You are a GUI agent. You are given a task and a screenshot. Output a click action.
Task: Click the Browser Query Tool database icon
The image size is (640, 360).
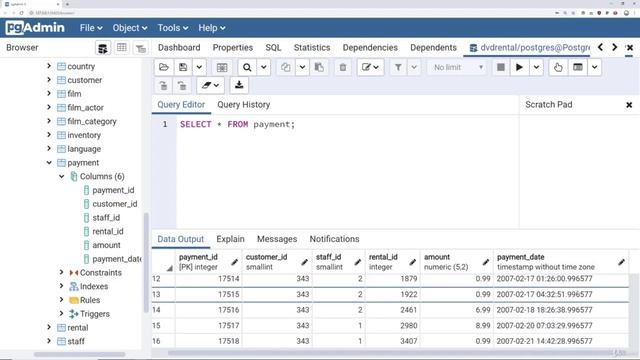(103, 48)
